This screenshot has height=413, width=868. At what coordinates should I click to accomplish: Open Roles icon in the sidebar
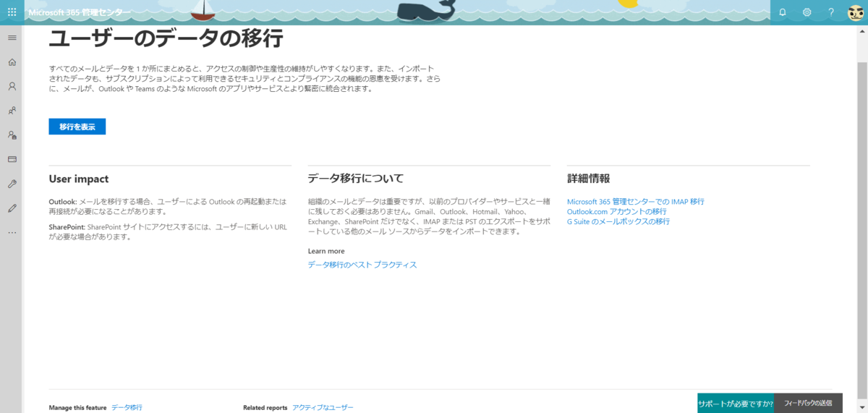click(12, 135)
